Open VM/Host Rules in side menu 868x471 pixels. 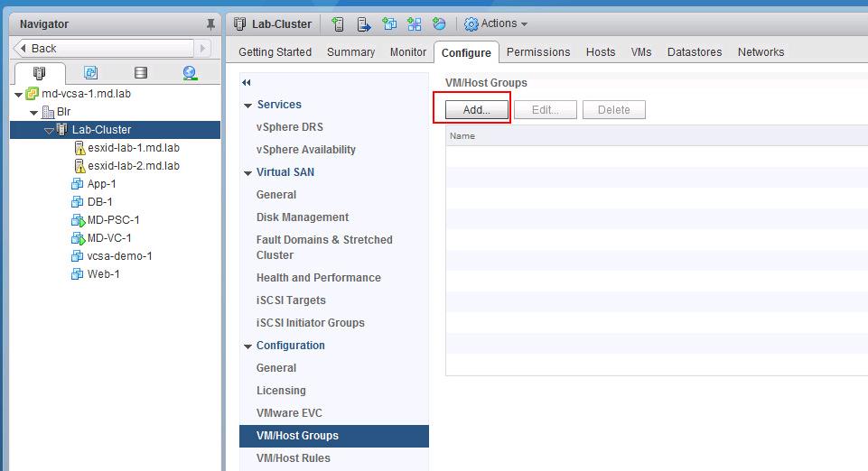[293, 458]
